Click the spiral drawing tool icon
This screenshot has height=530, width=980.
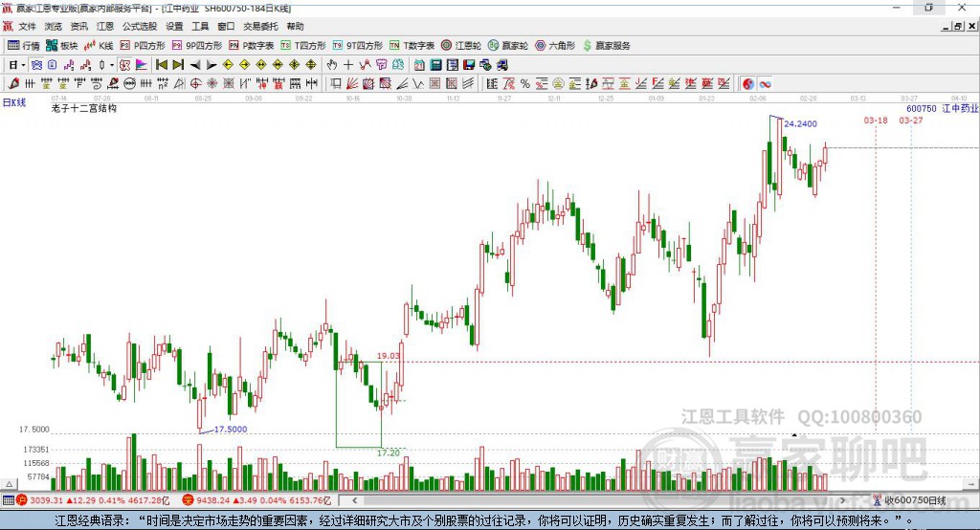[x=97, y=84]
